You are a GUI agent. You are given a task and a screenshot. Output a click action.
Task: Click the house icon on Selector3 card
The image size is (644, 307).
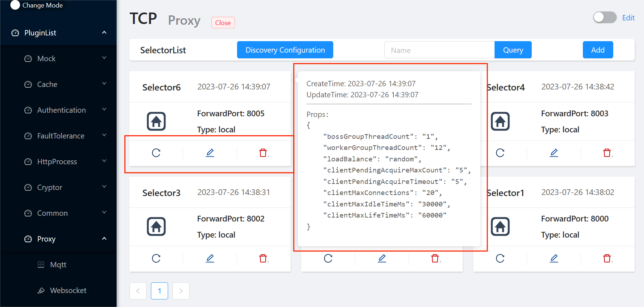156,226
